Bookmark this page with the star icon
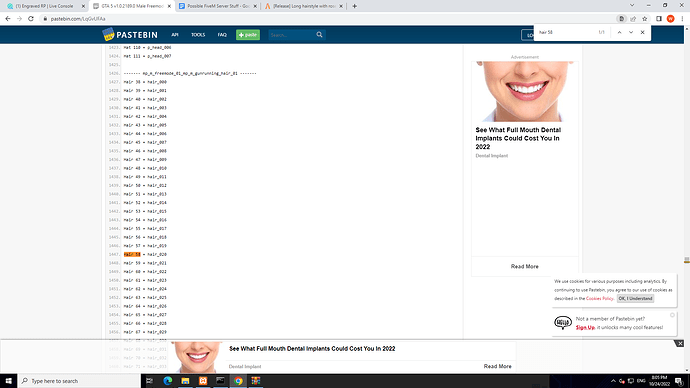690x388 pixels. click(x=645, y=19)
